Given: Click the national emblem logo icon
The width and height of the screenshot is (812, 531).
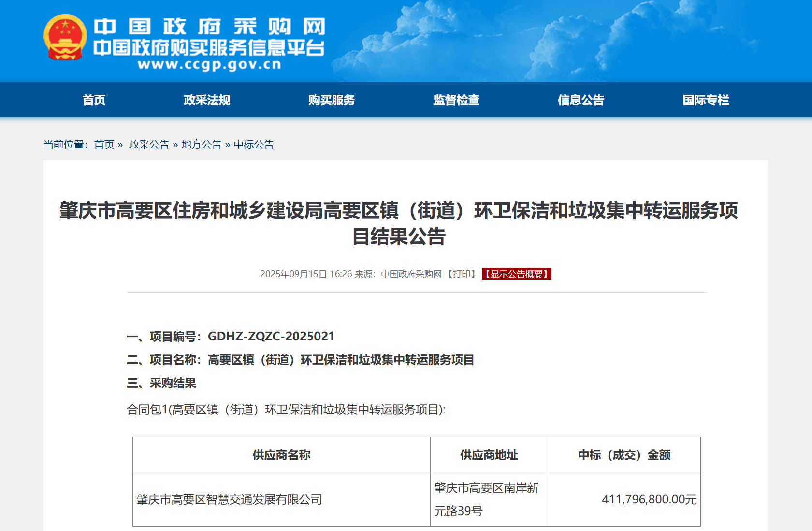Looking at the screenshot, I should (65, 37).
